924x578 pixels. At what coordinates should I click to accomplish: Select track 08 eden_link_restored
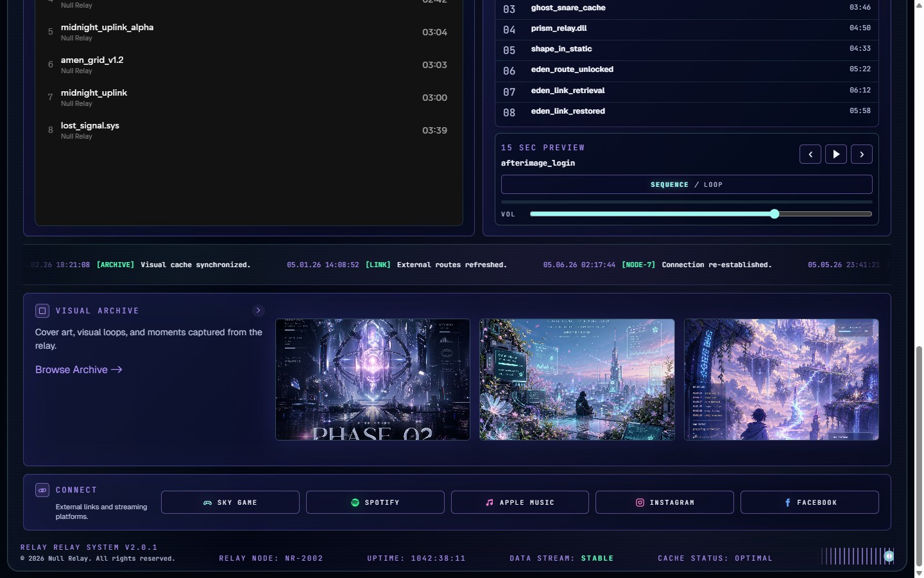click(x=687, y=112)
